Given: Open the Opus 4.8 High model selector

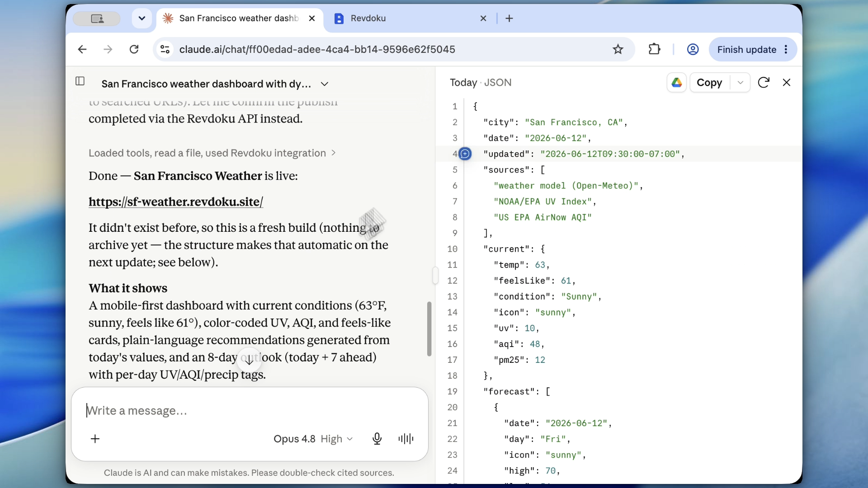Looking at the screenshot, I should 313,439.
